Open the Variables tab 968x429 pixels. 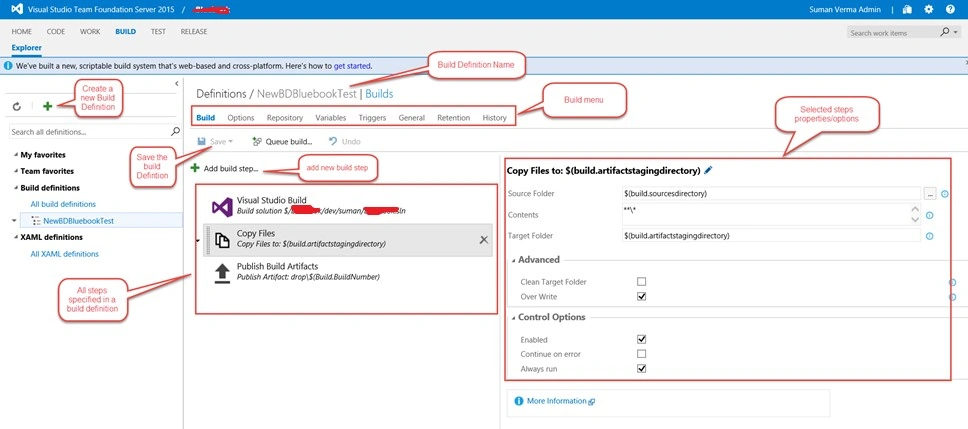click(x=330, y=117)
